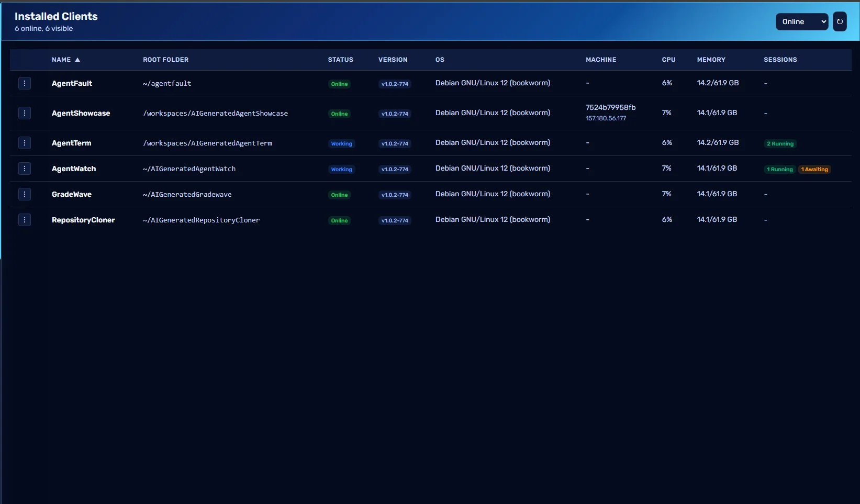Open the AgentWatch row actions menu
The width and height of the screenshot is (860, 504).
coord(24,169)
